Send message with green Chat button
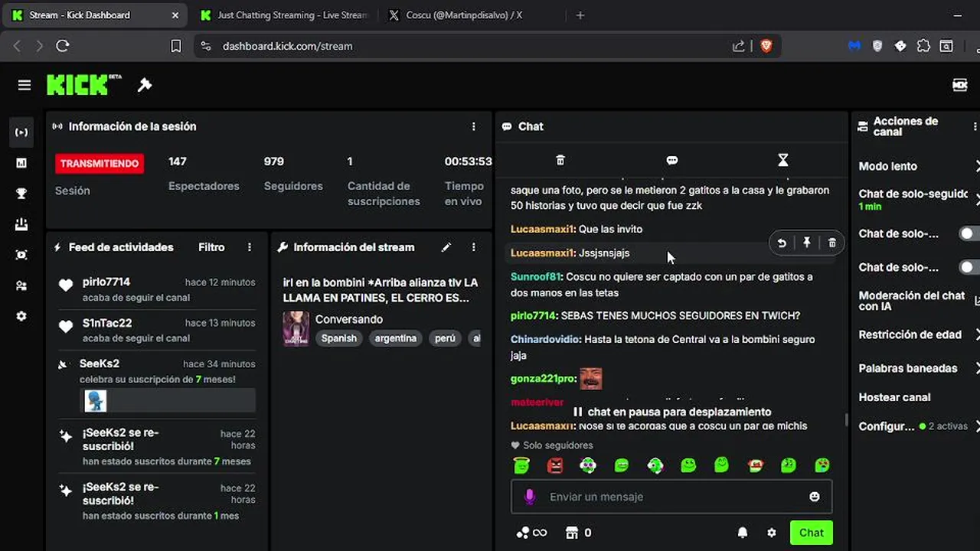 click(x=812, y=533)
